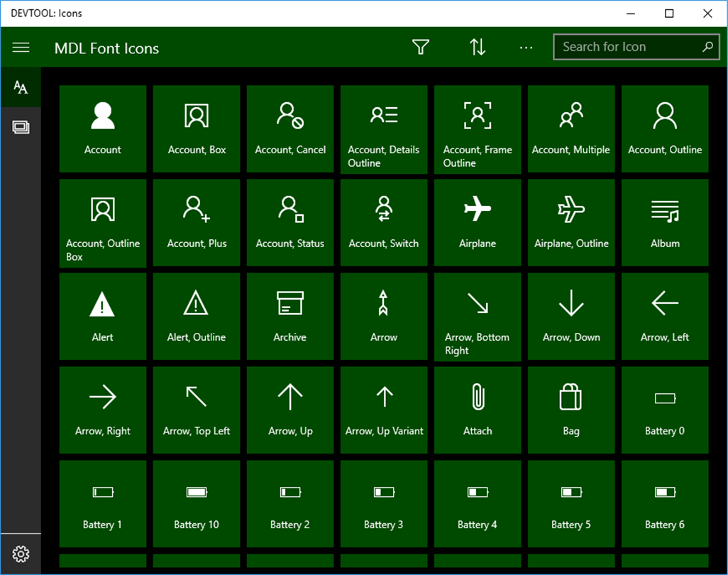
Task: Minimize the DEVTOOL: Icons window
Action: tap(631, 13)
